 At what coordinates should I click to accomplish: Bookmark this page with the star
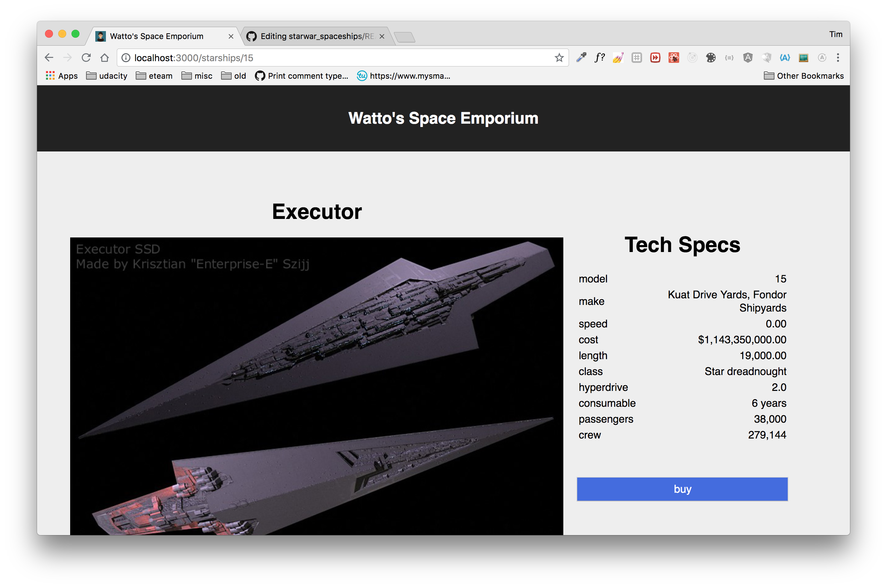[x=559, y=58]
